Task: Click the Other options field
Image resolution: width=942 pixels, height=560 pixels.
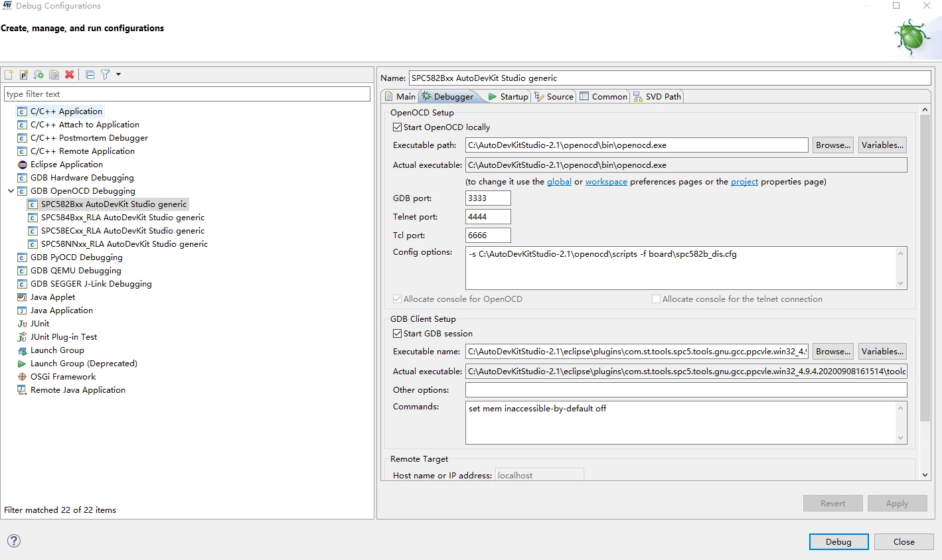Action: [686, 390]
